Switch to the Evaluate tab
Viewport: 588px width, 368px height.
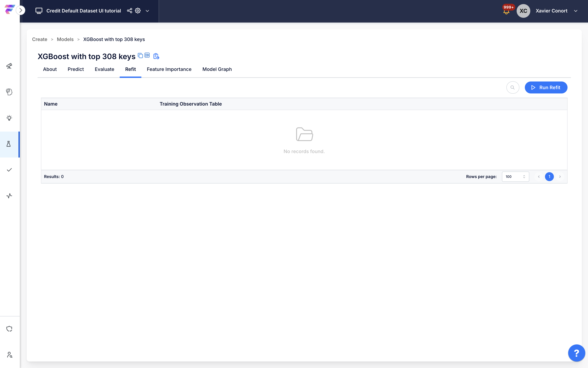[104, 69]
